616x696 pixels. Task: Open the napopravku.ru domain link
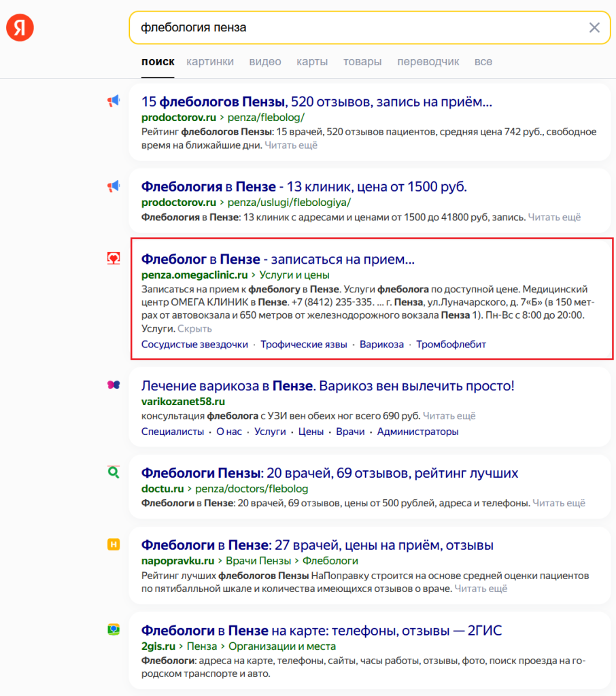point(177,561)
